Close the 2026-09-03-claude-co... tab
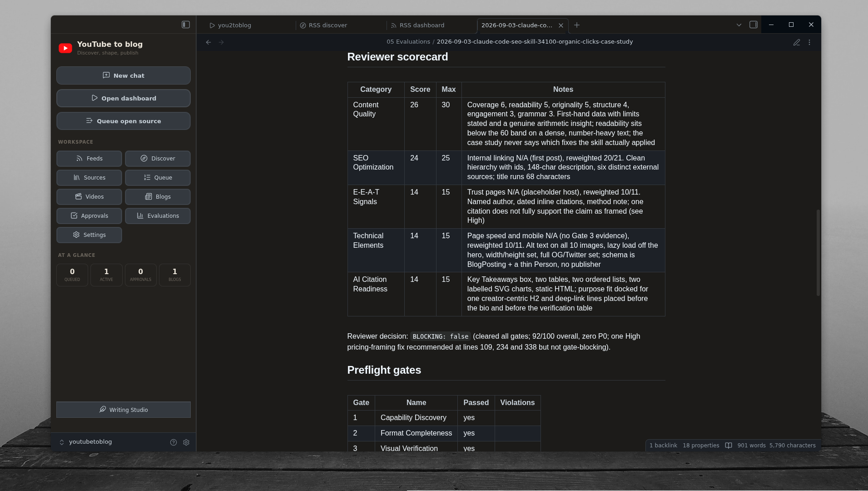The width and height of the screenshot is (868, 491). (x=561, y=25)
